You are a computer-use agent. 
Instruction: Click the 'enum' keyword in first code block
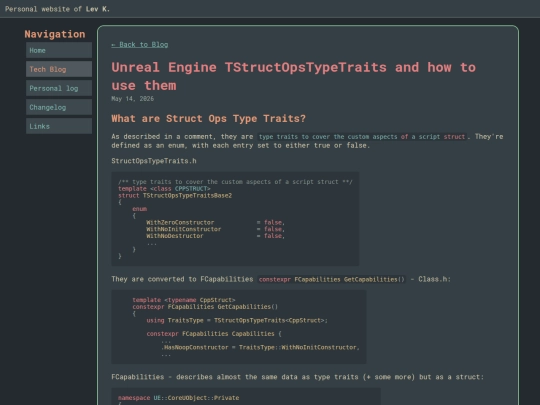pos(140,209)
